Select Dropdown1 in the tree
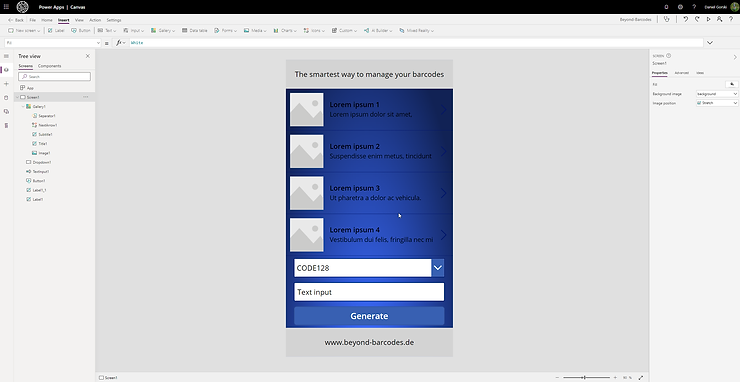The width and height of the screenshot is (740, 382). tap(42, 162)
